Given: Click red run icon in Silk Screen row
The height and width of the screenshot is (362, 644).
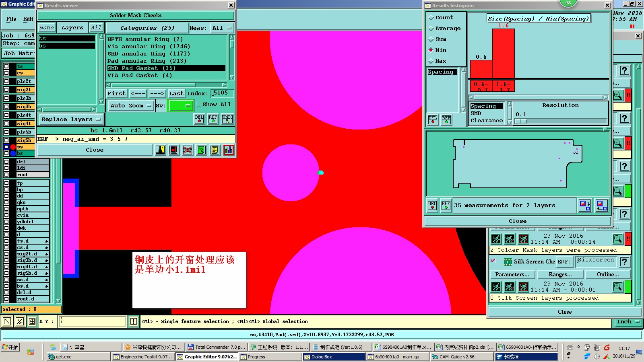Looking at the screenshot, I should 523,287.
